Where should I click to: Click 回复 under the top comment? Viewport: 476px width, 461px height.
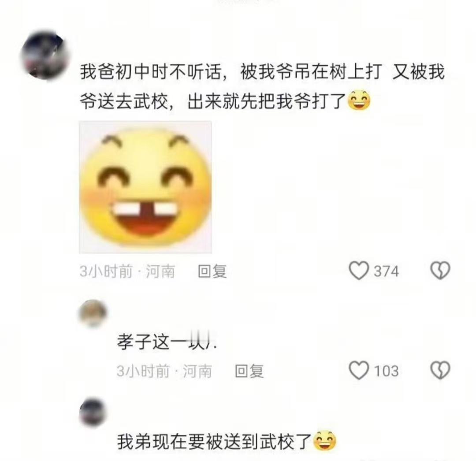click(212, 271)
